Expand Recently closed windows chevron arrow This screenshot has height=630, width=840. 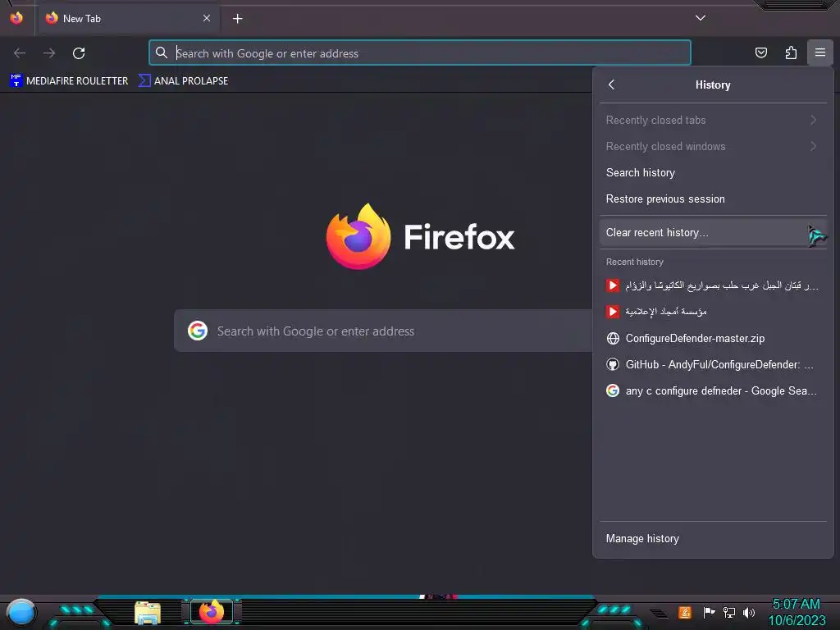(813, 146)
